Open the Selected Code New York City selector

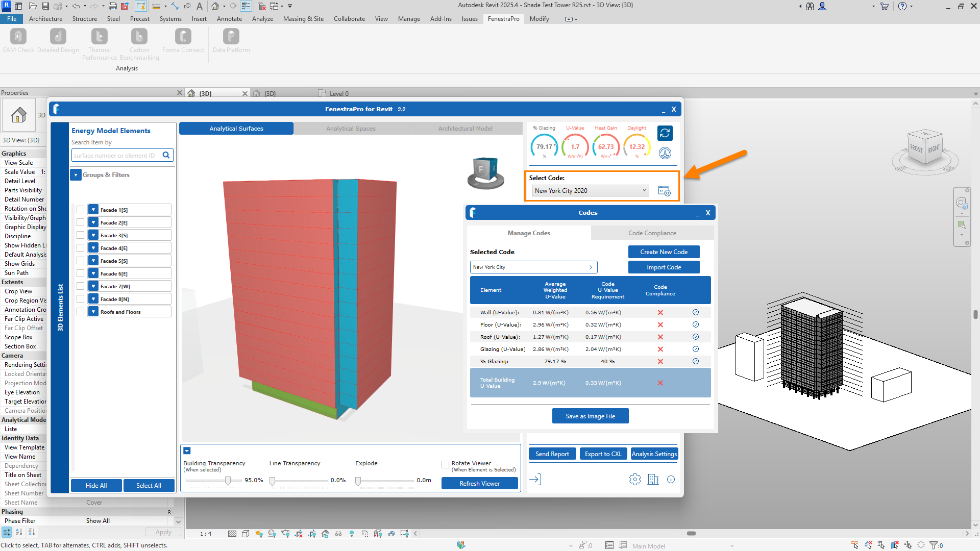pos(533,267)
